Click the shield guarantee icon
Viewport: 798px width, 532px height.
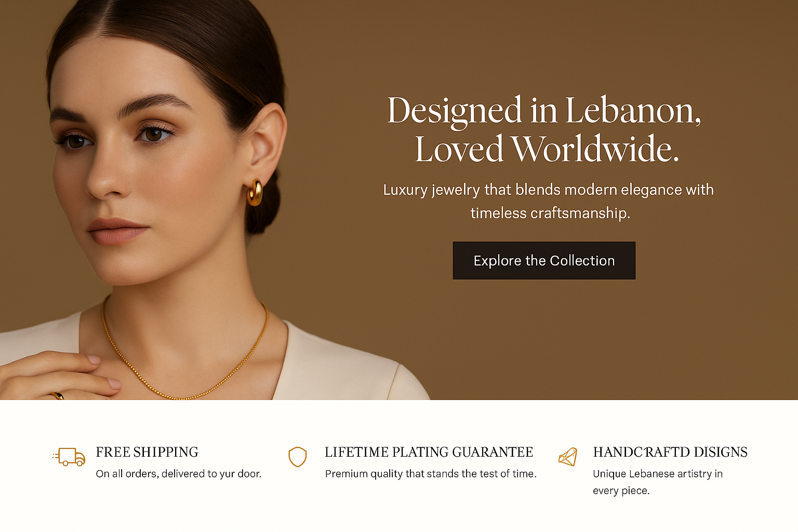(298, 457)
